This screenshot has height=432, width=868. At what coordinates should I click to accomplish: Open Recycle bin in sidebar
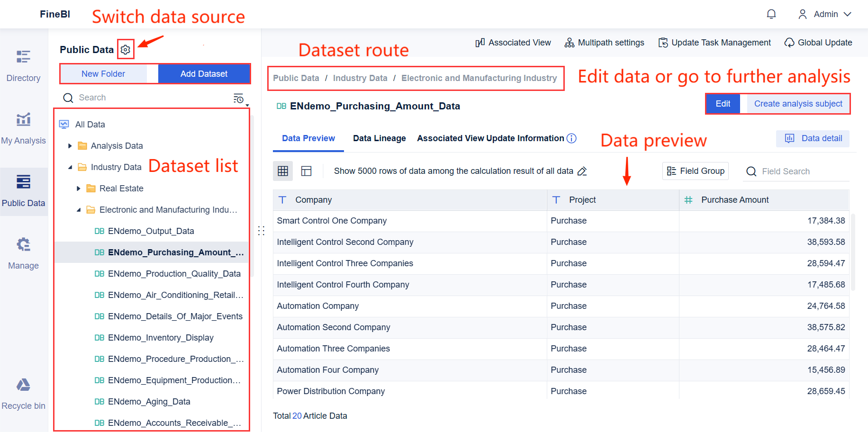pyautogui.click(x=23, y=393)
